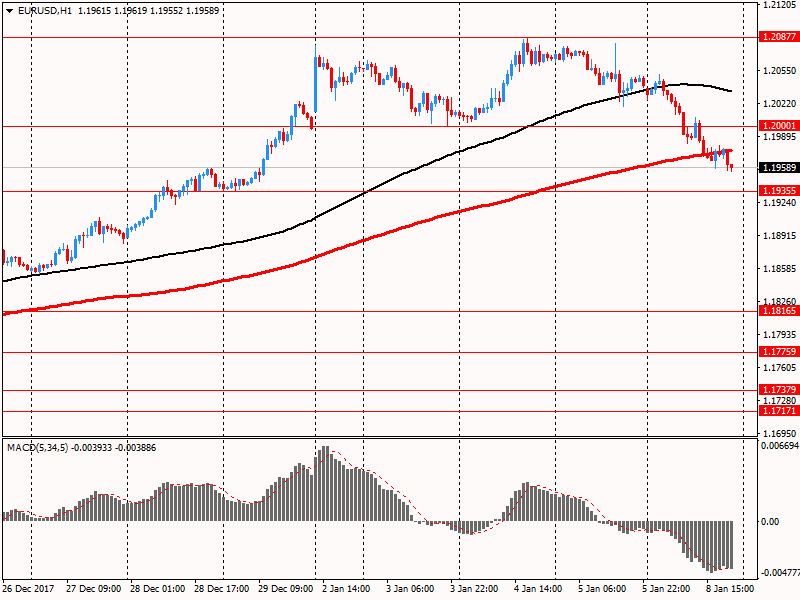Click the 3 Jan 22:00 time axis label
Screen dimensions: 800x600
point(474,589)
